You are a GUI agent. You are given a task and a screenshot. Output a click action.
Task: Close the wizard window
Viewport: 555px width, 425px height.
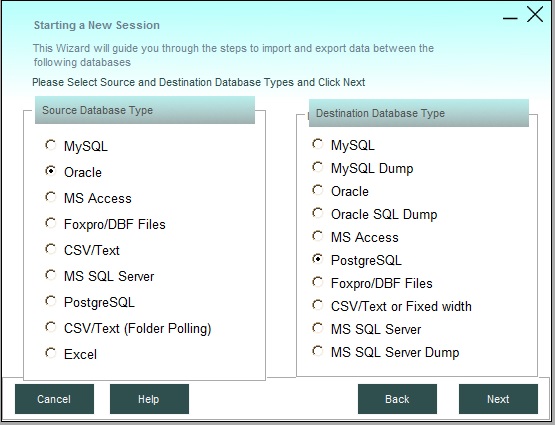point(535,15)
